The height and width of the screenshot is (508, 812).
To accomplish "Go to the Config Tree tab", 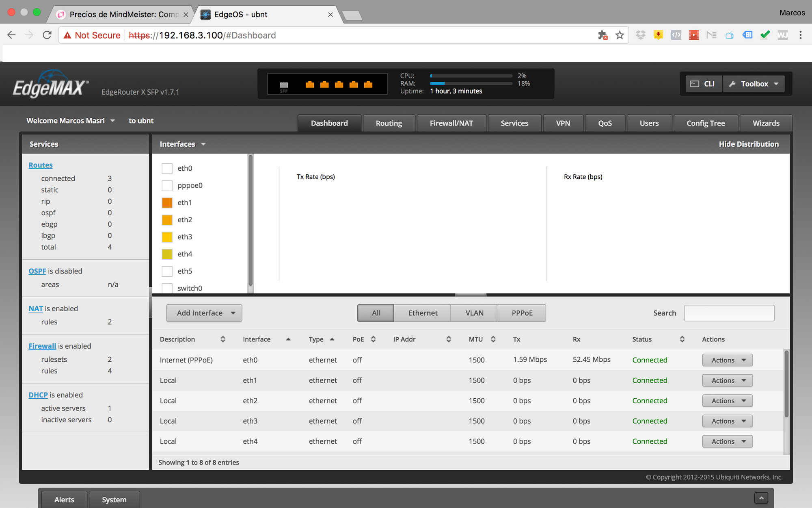I will [x=706, y=123].
